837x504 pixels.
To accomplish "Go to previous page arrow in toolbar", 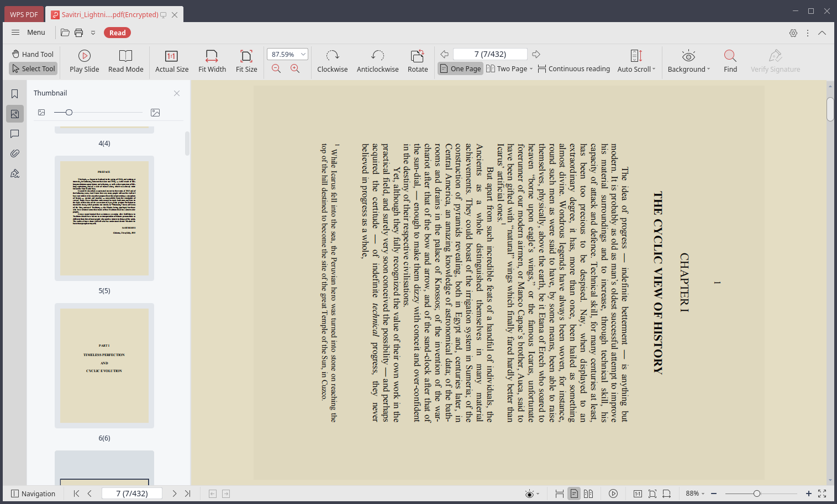I will point(444,54).
